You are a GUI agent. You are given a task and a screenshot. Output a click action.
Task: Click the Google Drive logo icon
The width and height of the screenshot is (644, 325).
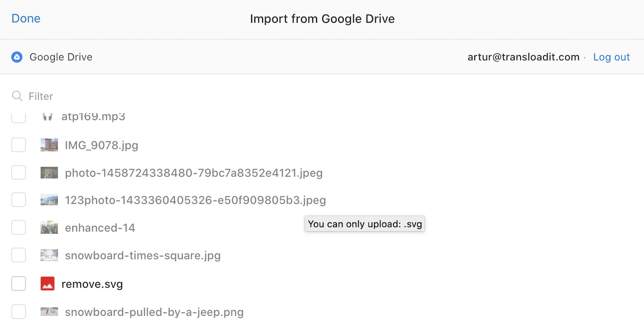coord(17,57)
